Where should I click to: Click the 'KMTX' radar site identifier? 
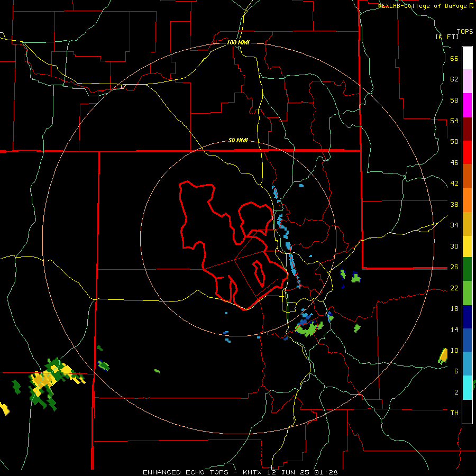[252, 472]
